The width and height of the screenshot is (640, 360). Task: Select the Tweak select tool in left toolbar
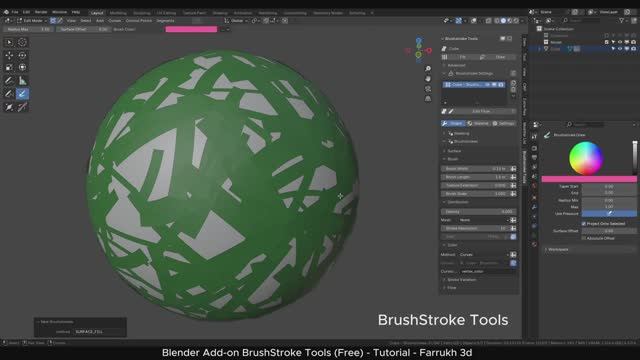coord(9,42)
